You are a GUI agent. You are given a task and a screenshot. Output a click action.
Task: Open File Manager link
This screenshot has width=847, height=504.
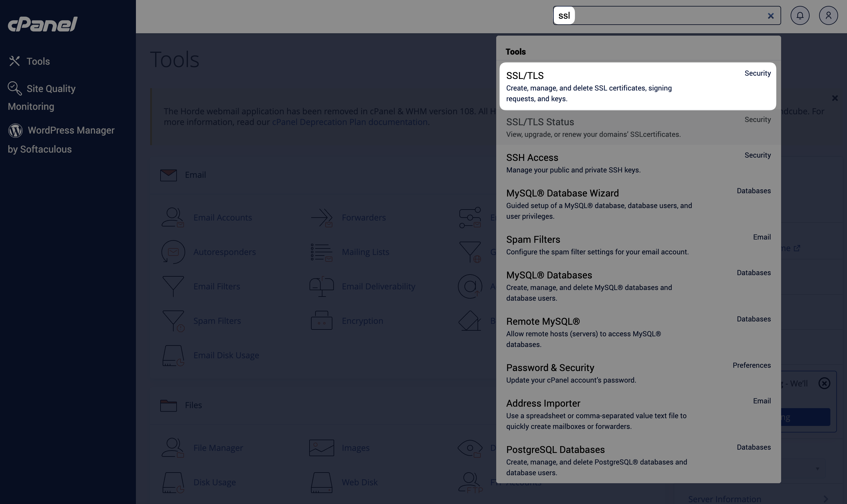(218, 448)
